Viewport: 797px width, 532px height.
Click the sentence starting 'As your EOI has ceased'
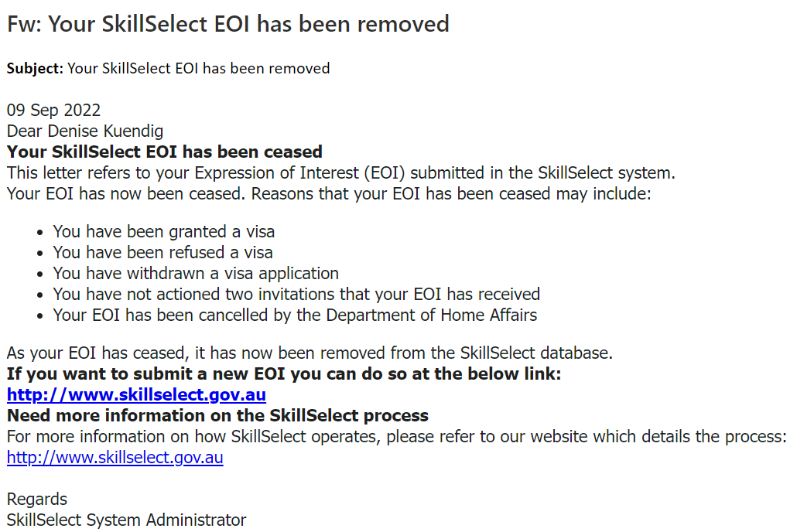coord(310,353)
